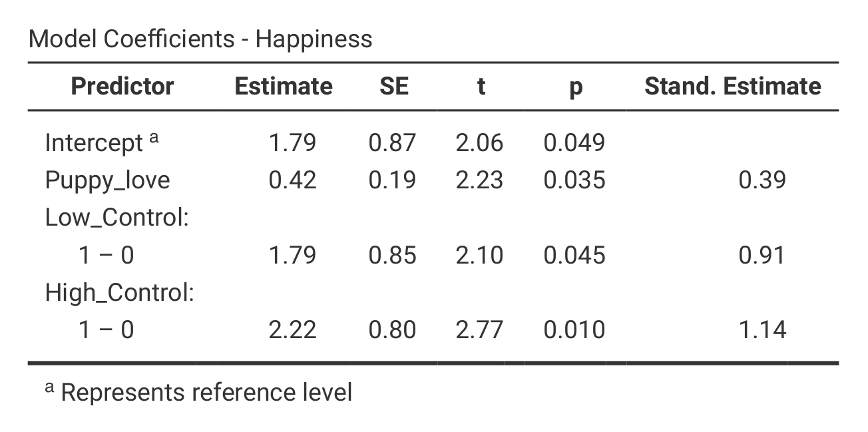The height and width of the screenshot is (432, 868).
Task: Select the SE column header
Action: (393, 87)
